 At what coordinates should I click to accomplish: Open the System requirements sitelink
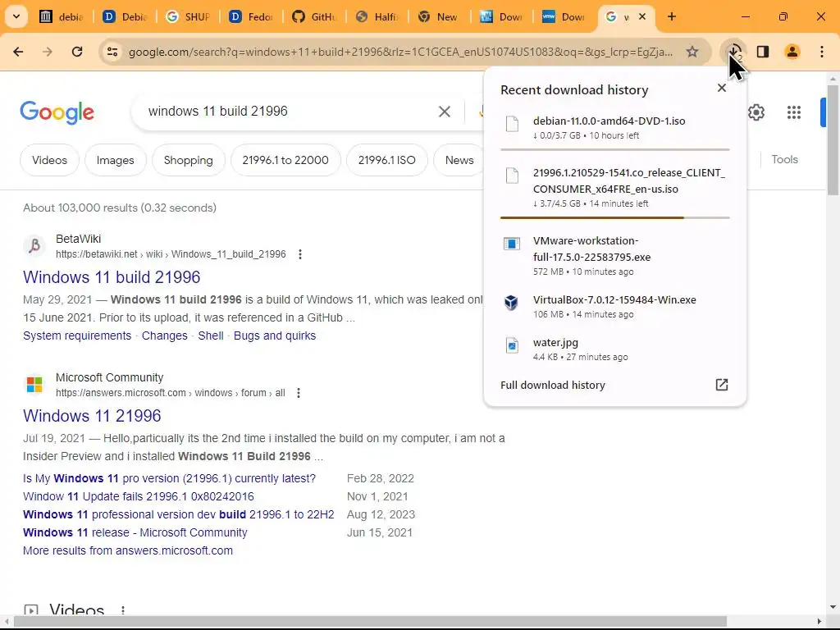pos(77,336)
